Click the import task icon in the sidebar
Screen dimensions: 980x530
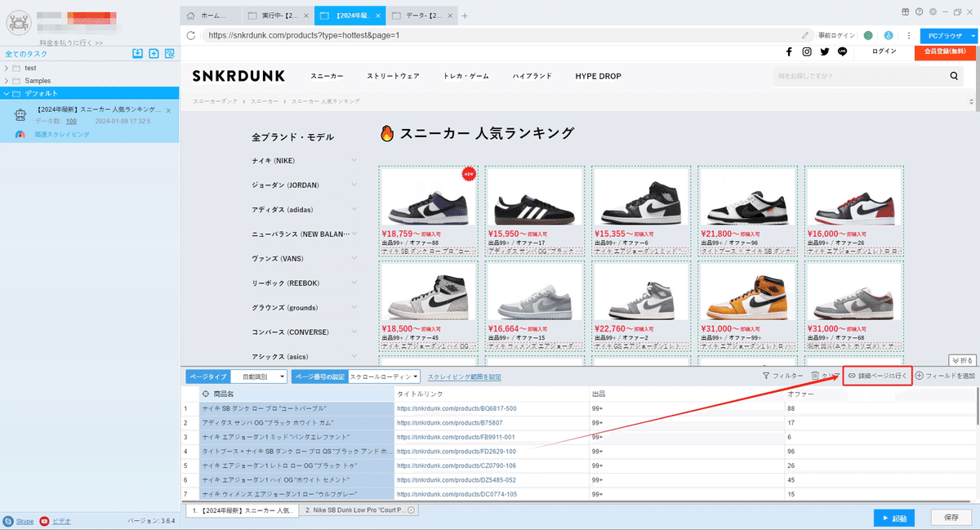coord(138,54)
